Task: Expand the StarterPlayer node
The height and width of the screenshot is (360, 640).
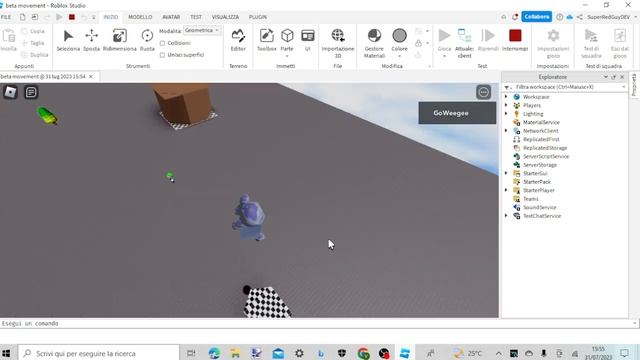Action: (506, 190)
